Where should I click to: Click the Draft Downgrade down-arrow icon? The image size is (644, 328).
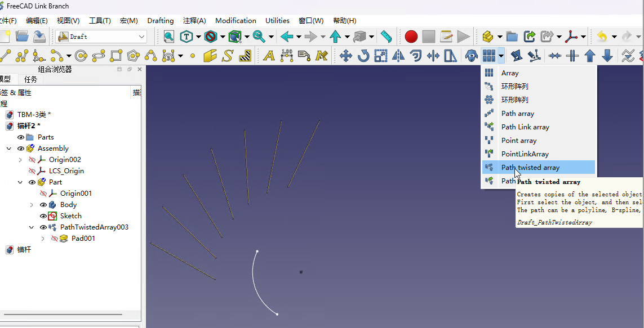(x=607, y=55)
